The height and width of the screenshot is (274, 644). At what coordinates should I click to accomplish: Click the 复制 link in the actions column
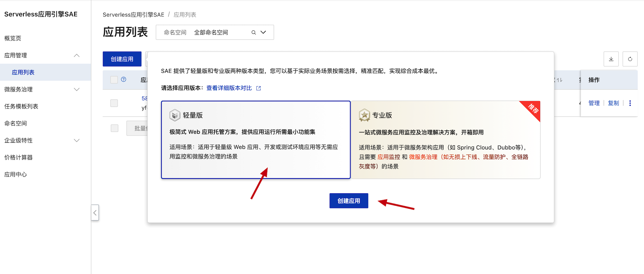click(x=613, y=103)
